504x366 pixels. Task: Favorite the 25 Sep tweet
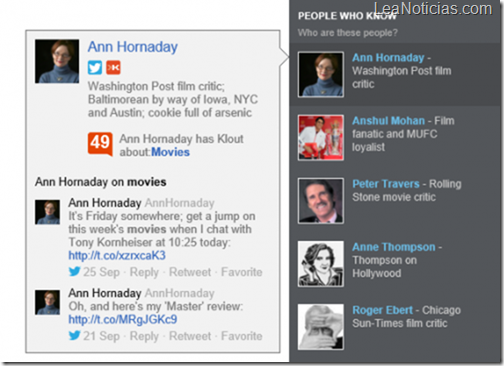pos(242,272)
